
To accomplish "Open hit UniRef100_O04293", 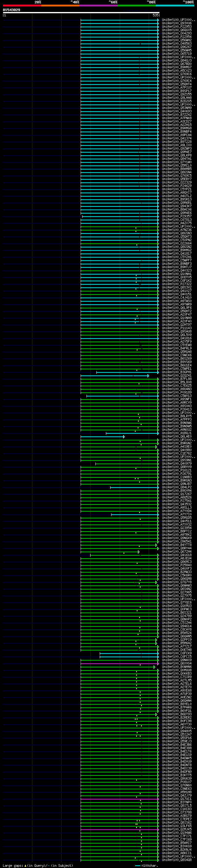I will point(177,33).
